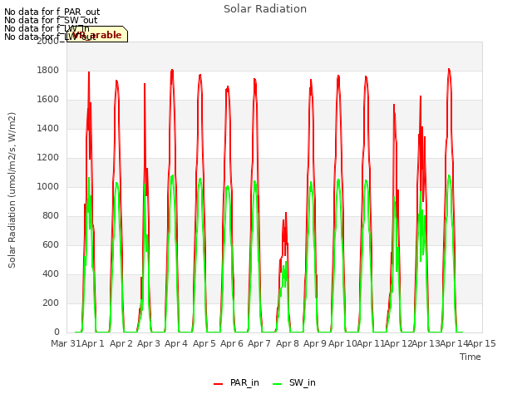Click the Apr 9 x-axis tick label
The height and width of the screenshot is (399, 532).
(x=315, y=343)
